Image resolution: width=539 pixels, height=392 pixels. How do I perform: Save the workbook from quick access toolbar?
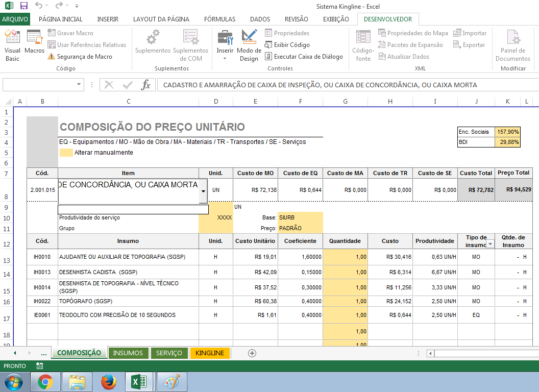[23, 6]
